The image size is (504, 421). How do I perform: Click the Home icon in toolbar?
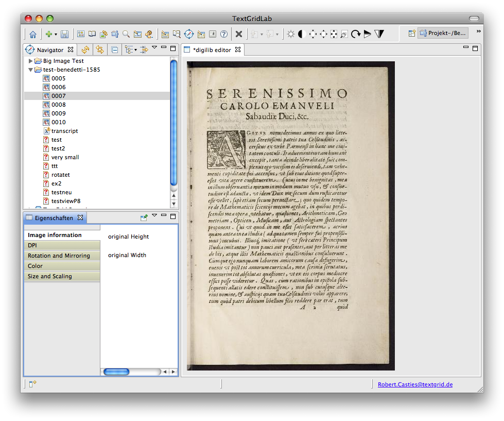point(33,35)
